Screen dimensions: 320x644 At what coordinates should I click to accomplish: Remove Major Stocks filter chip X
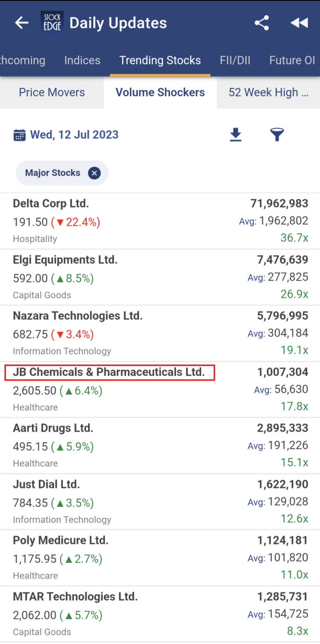(x=95, y=173)
